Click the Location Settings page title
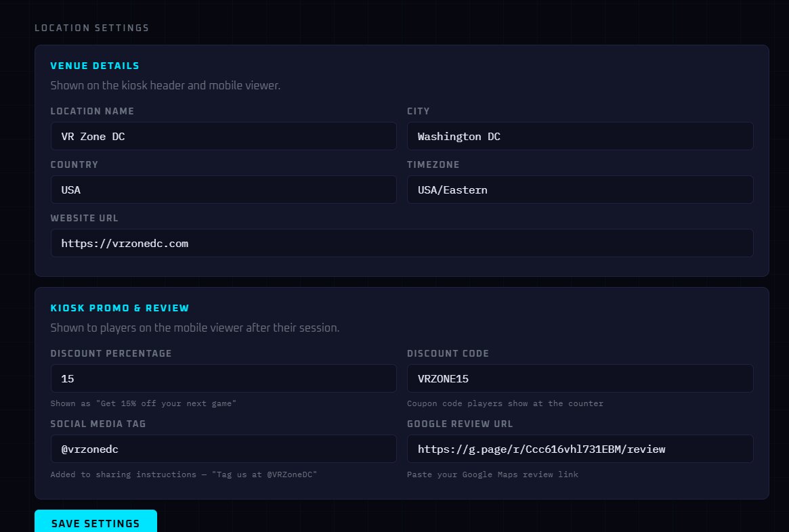Viewport: 789px width, 532px height. click(91, 28)
